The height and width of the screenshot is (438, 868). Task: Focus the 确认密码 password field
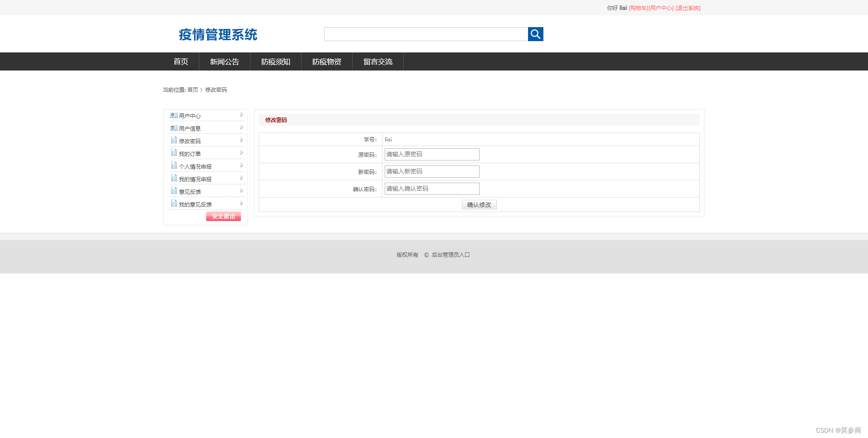pos(432,188)
